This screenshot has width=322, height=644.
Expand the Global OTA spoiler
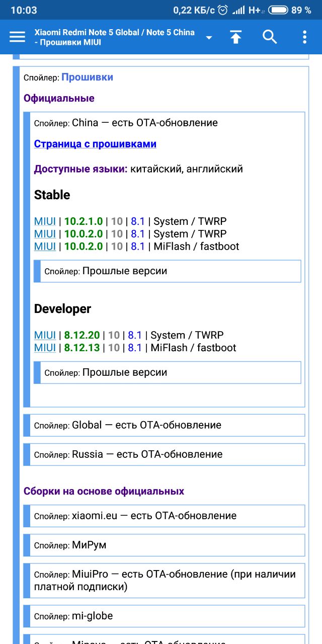(164, 425)
